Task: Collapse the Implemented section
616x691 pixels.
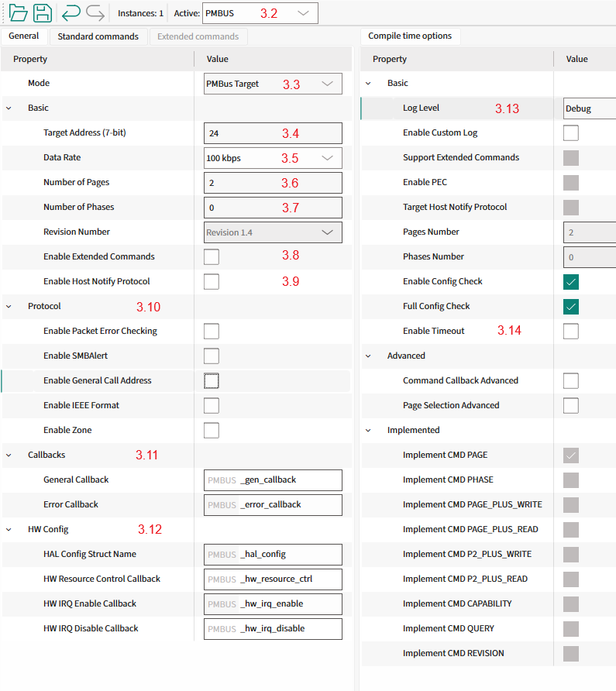Action: coord(368,430)
